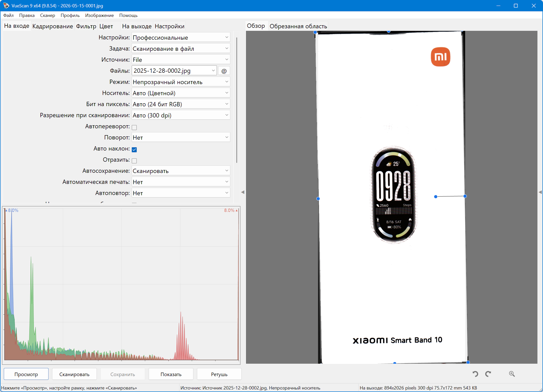Viewport: 543px width, 392px height.
Task: Click the @ button next to Файлы
Action: [224, 71]
